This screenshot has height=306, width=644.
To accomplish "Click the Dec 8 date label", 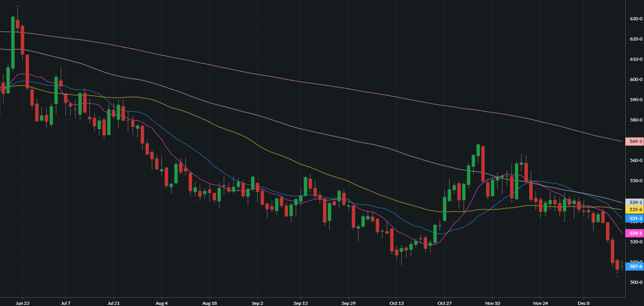I will (584, 303).
